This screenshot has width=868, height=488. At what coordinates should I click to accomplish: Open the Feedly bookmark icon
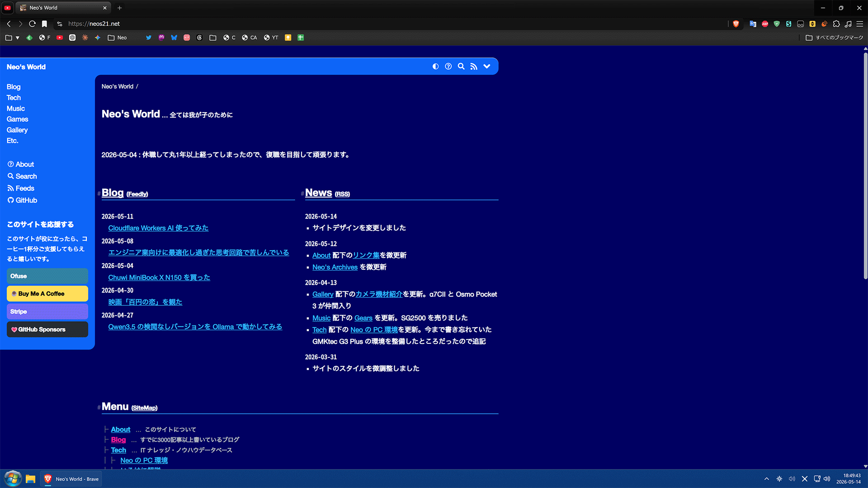click(x=29, y=38)
